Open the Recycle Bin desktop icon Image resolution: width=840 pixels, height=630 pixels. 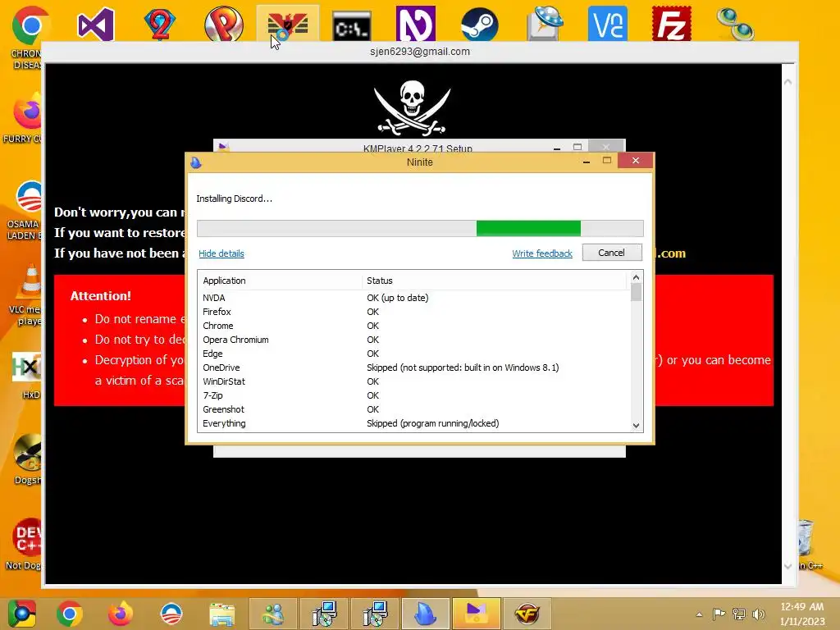point(806,538)
